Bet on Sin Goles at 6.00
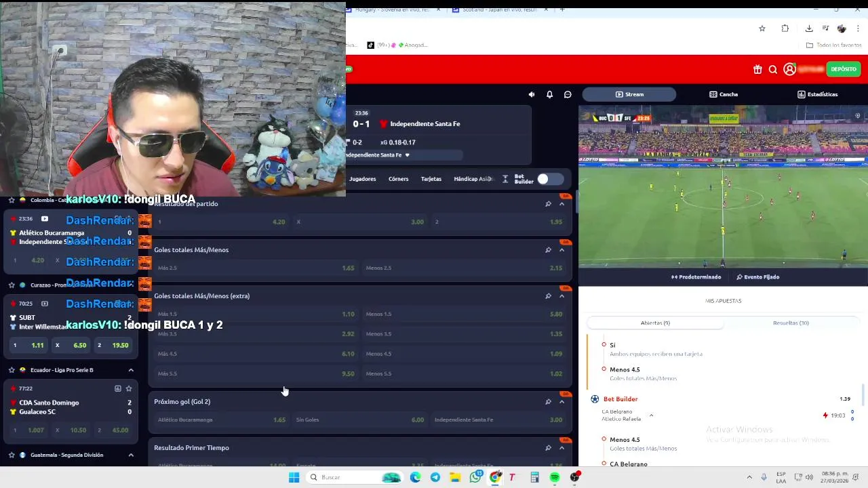 point(360,420)
